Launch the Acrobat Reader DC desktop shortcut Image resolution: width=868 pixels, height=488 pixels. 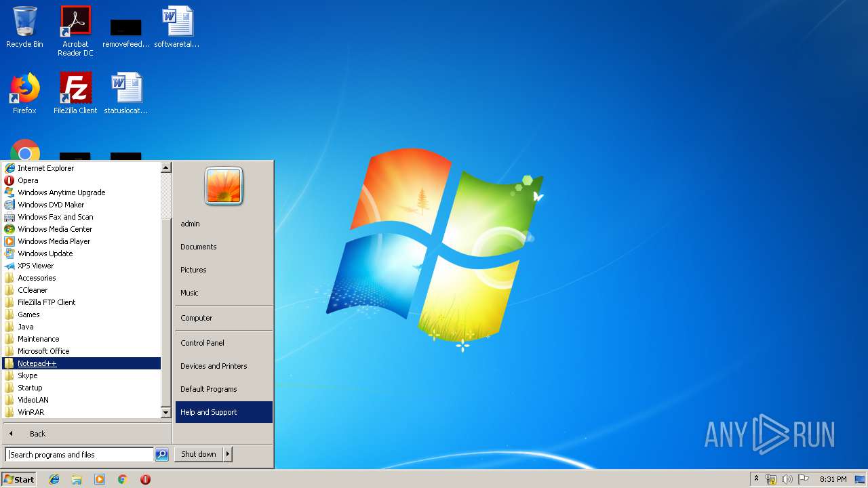pos(75,31)
